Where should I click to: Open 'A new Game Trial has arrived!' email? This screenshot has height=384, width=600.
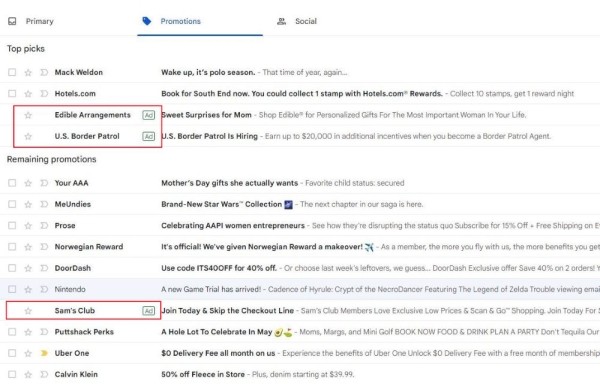[x=211, y=290]
